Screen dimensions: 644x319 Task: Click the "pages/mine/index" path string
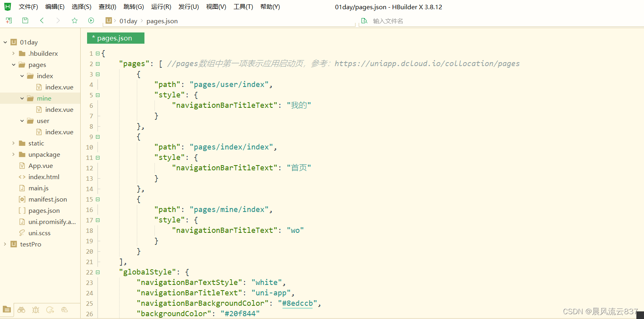pyautogui.click(x=229, y=210)
